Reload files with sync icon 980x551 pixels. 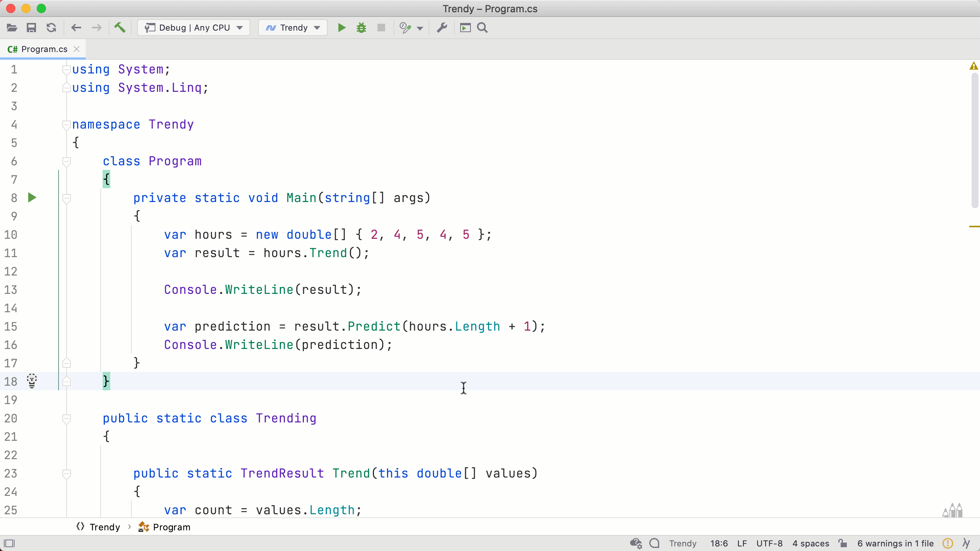[51, 28]
